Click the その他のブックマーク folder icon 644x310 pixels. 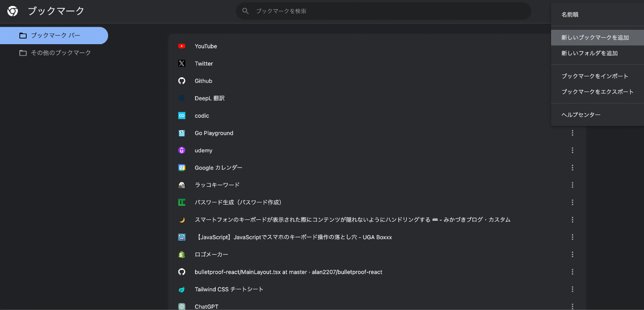click(23, 53)
